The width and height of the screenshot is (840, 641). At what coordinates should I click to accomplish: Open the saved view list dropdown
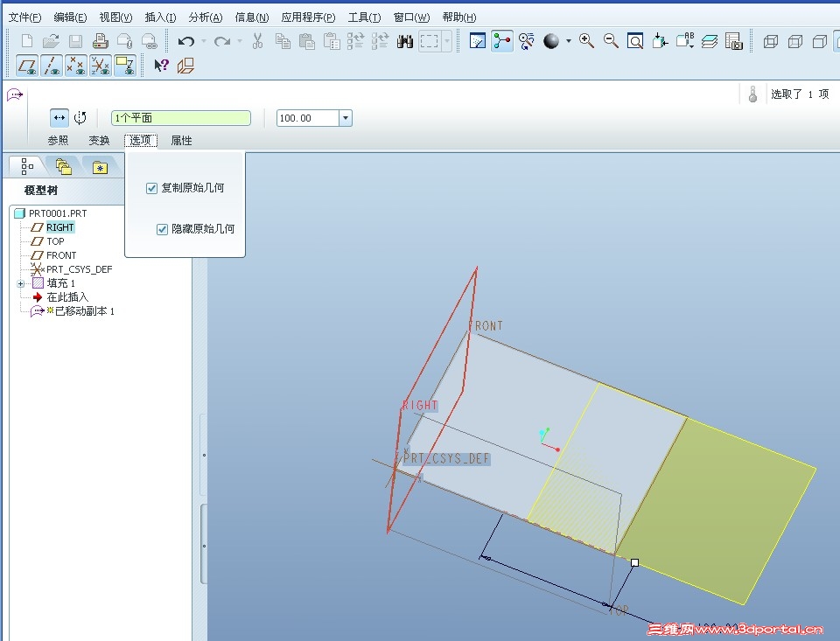(x=684, y=41)
